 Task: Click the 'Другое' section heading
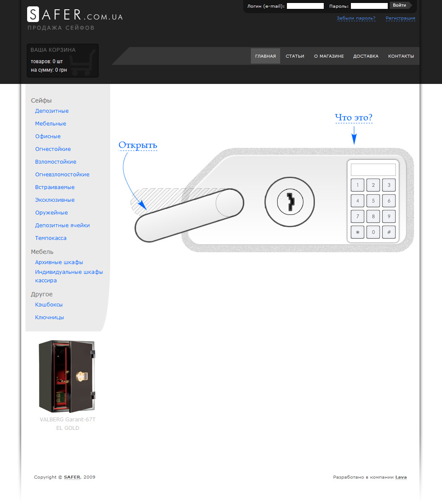coord(42,294)
